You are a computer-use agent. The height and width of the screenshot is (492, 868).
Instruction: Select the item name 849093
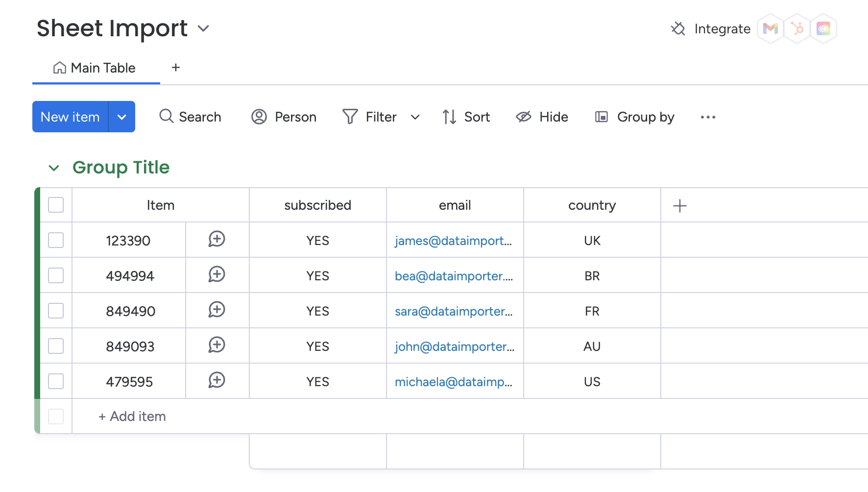click(130, 346)
